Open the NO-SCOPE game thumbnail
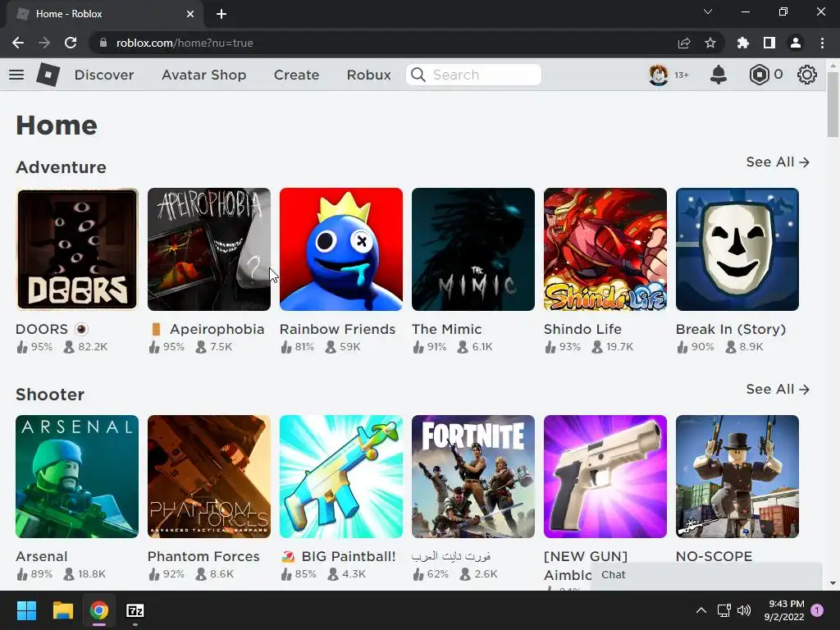Screen dimensions: 840x630 click(737, 477)
